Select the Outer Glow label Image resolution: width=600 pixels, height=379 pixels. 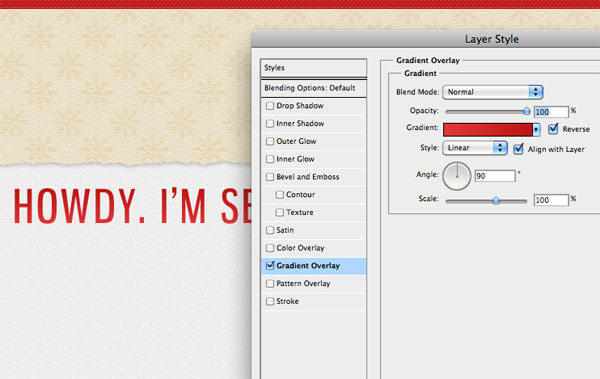point(297,141)
